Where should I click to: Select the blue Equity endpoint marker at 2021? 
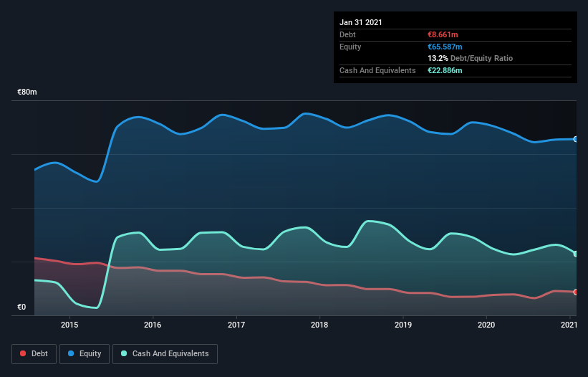[x=576, y=139]
